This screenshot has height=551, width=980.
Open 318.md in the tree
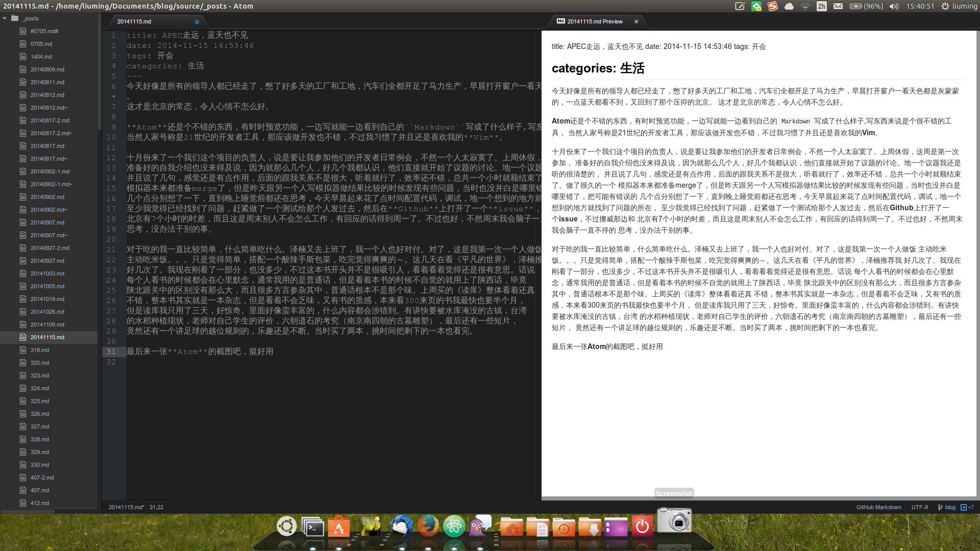[x=39, y=350]
